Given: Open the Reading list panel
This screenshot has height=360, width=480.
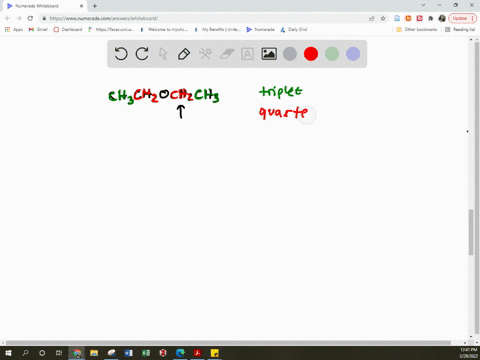Looking at the screenshot, I should (460, 29).
